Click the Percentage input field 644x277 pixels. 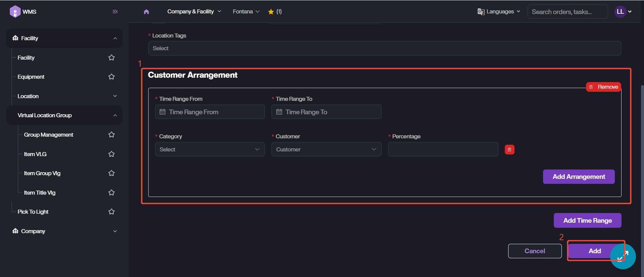(443, 149)
